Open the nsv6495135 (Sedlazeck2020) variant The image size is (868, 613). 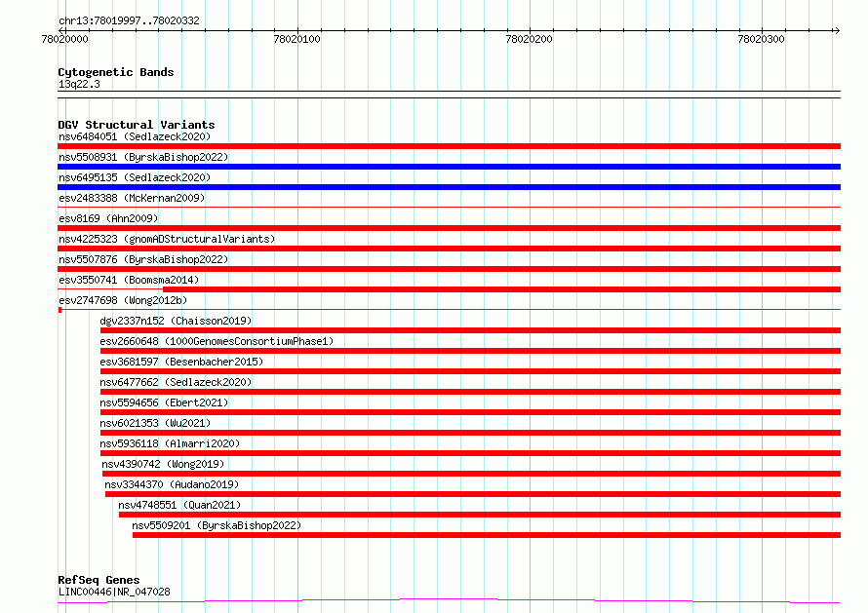(x=135, y=177)
